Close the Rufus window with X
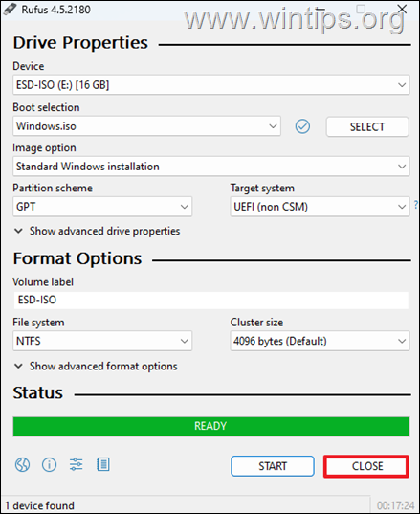This screenshot has height=514, width=420. click(403, 10)
